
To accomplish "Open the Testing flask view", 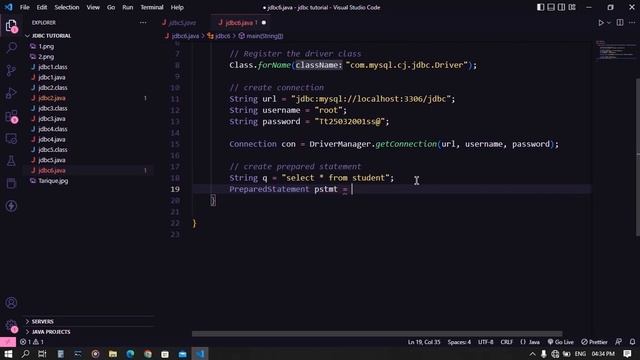I will click(11, 161).
